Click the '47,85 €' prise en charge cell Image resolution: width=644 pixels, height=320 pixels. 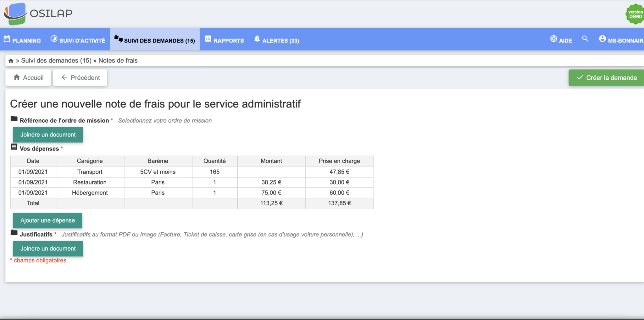(x=340, y=172)
